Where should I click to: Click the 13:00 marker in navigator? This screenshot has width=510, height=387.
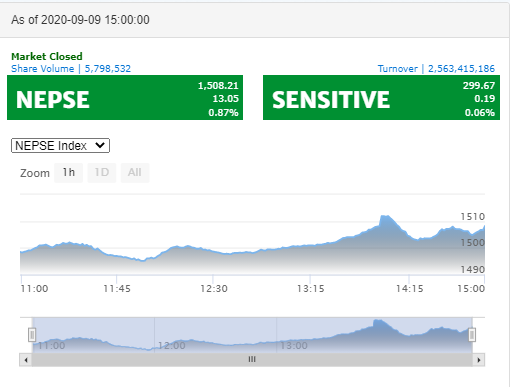pyautogui.click(x=294, y=346)
